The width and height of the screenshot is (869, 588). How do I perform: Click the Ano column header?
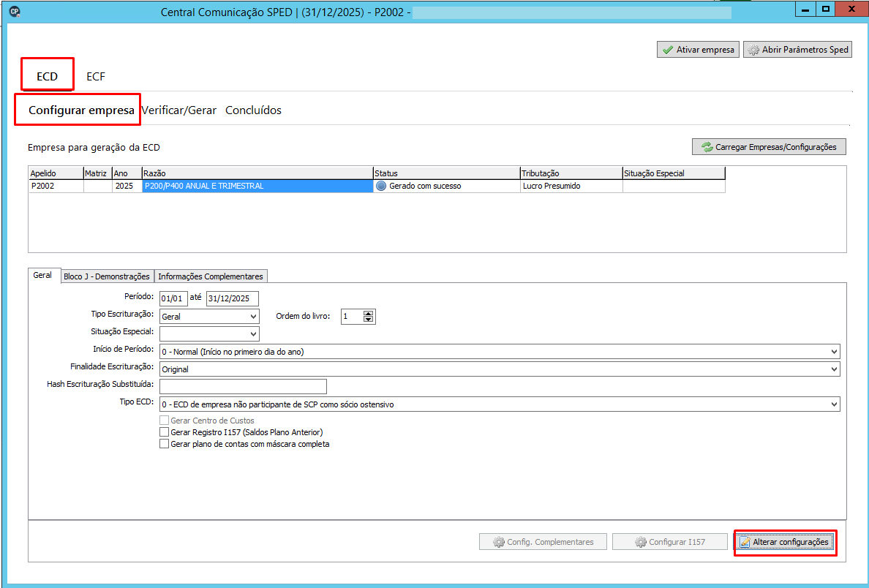pyautogui.click(x=127, y=173)
